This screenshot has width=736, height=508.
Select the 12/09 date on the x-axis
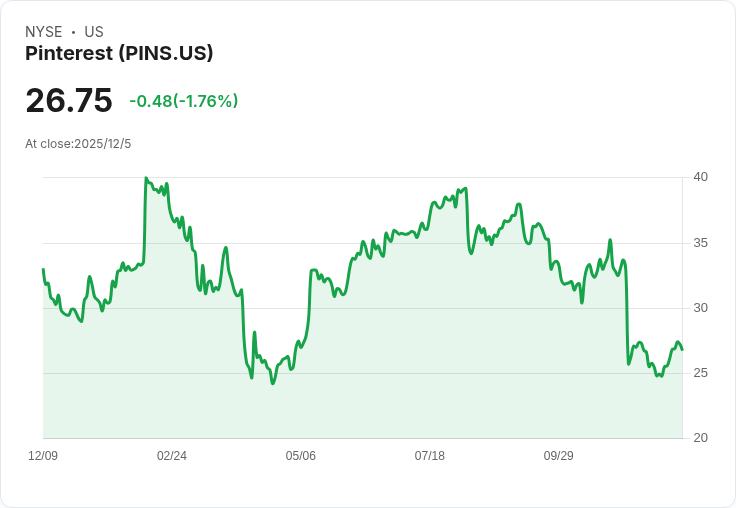click(x=43, y=456)
